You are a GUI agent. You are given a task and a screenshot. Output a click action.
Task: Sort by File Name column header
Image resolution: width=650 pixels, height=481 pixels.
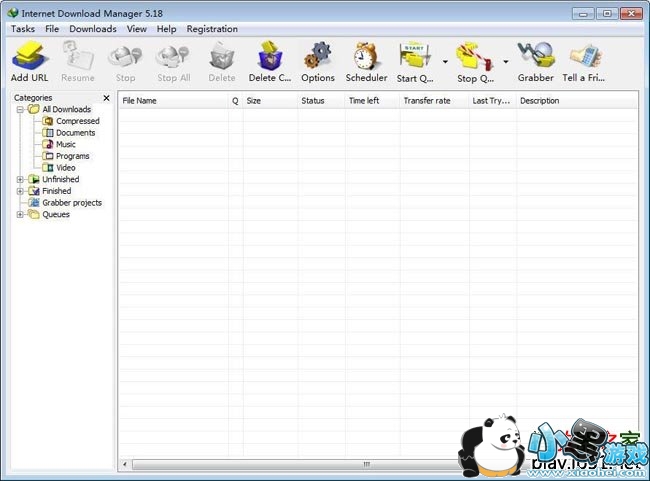pyautogui.click(x=174, y=101)
